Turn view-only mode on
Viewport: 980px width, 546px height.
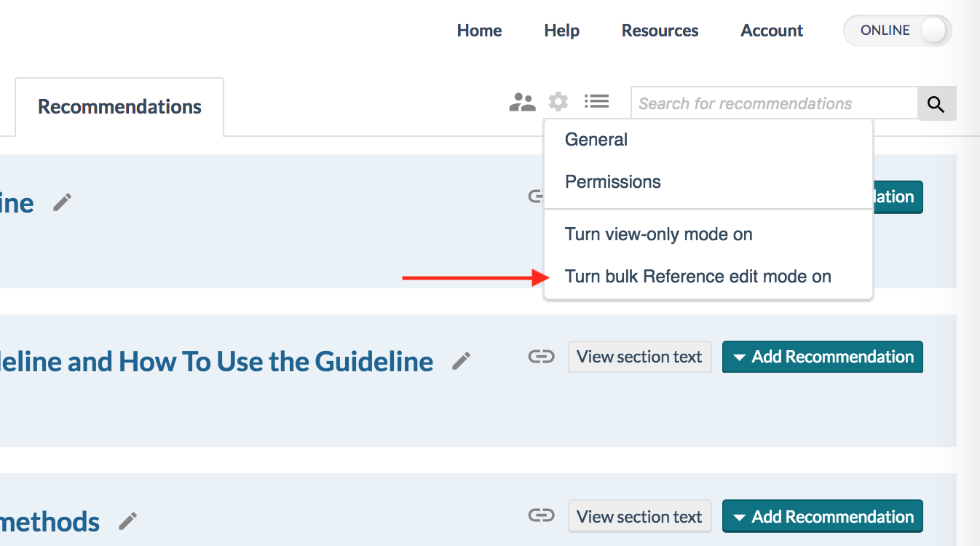(658, 234)
